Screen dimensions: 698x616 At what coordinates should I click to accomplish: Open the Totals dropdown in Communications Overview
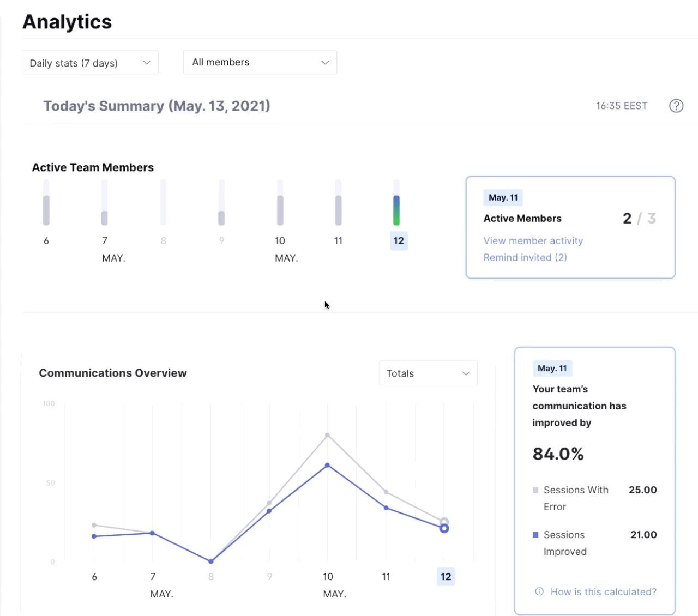(428, 373)
